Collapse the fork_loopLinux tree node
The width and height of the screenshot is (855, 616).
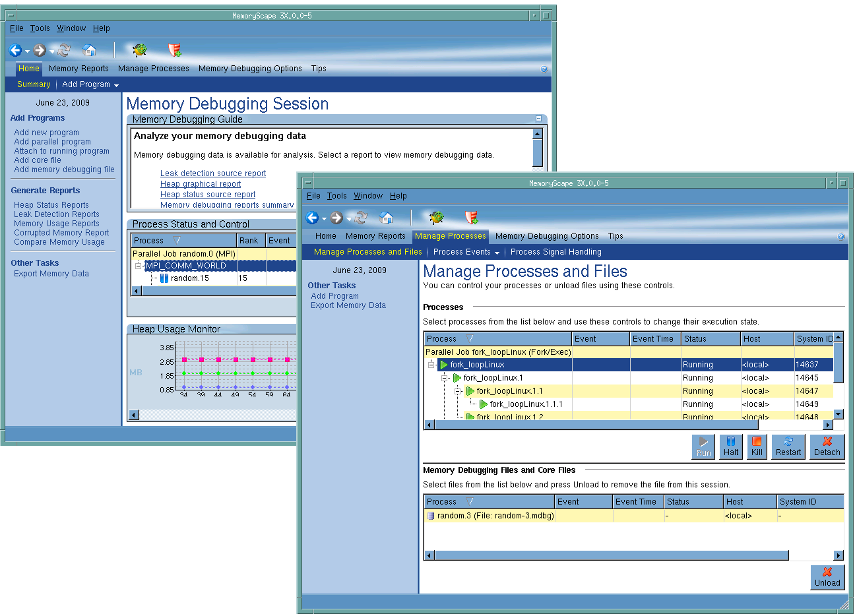click(x=431, y=365)
